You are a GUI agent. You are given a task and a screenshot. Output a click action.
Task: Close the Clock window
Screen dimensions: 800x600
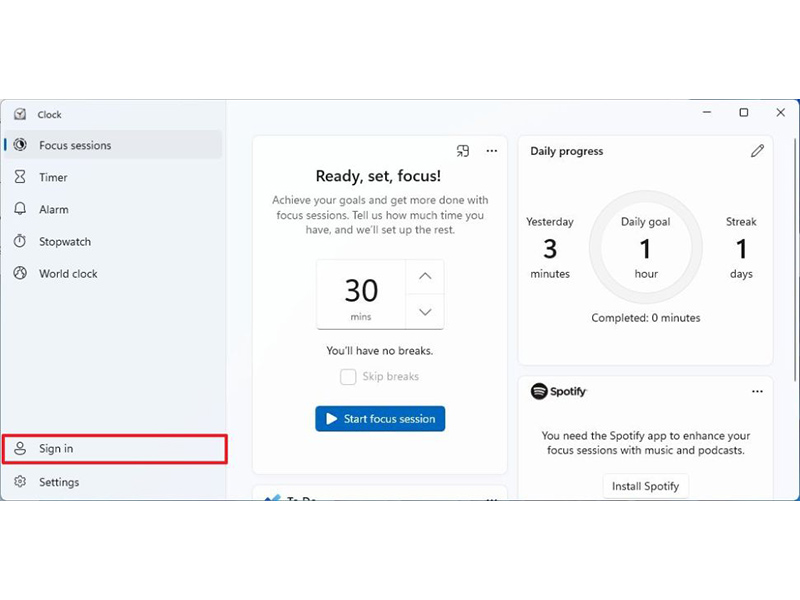(x=781, y=112)
